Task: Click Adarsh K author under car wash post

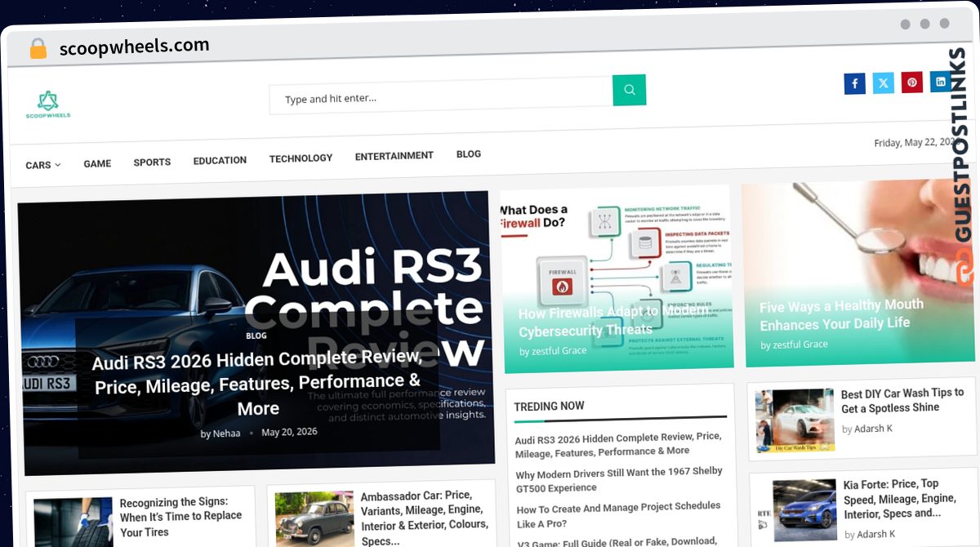Action: [x=873, y=429]
